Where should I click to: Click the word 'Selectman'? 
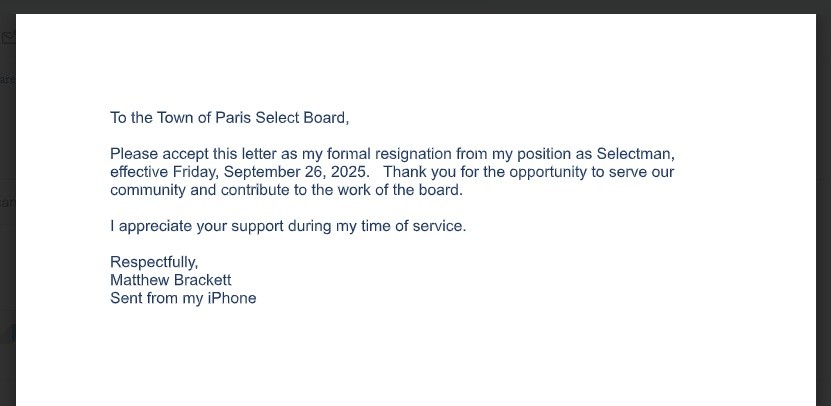click(635, 154)
